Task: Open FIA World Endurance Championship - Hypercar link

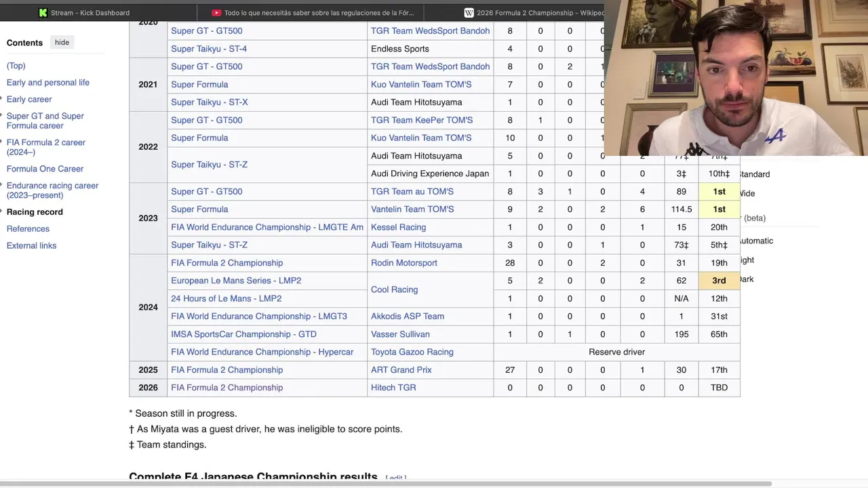Action: click(262, 352)
